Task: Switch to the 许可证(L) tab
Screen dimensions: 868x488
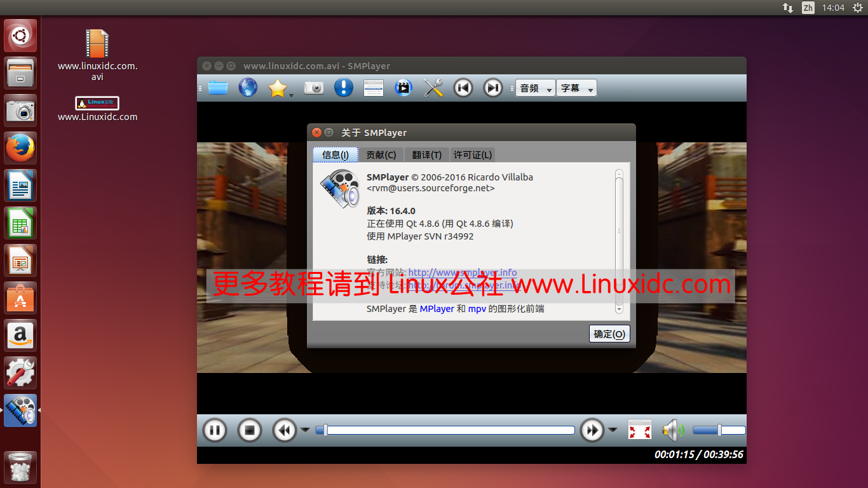Action: tap(473, 154)
